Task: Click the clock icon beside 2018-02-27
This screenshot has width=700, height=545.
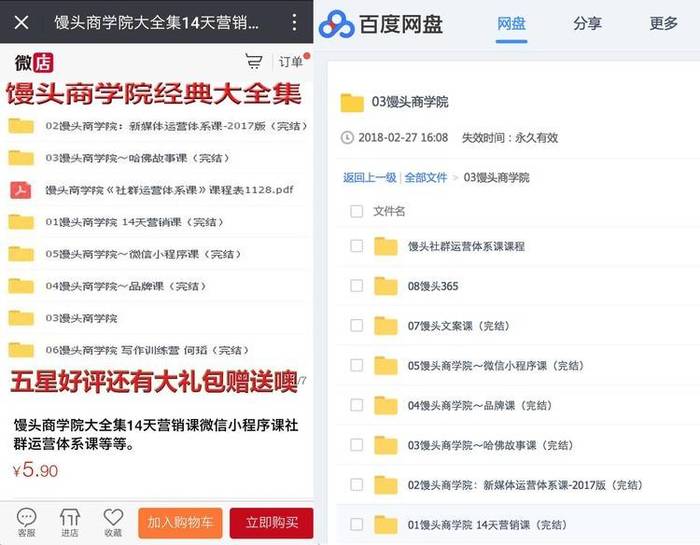Action: (x=347, y=137)
